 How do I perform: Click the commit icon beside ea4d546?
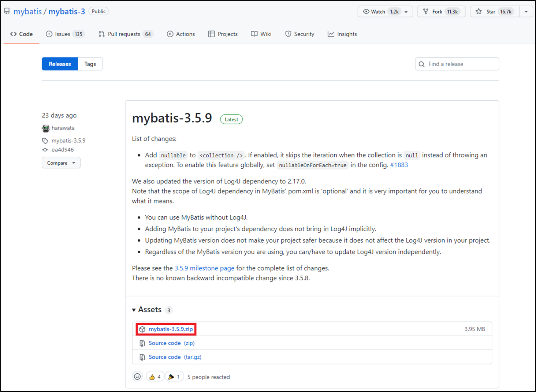pyautogui.click(x=45, y=150)
